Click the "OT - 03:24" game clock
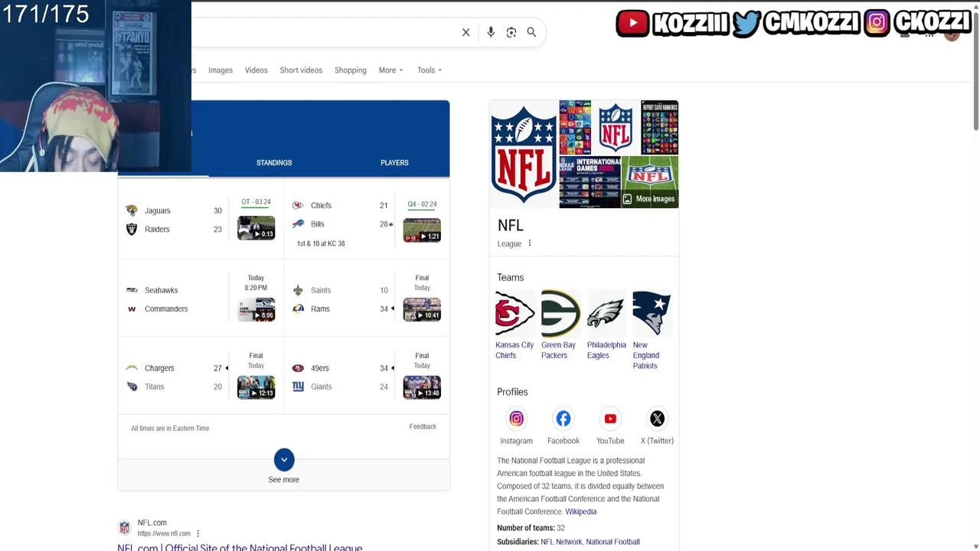The width and height of the screenshot is (980, 551). coord(256,202)
